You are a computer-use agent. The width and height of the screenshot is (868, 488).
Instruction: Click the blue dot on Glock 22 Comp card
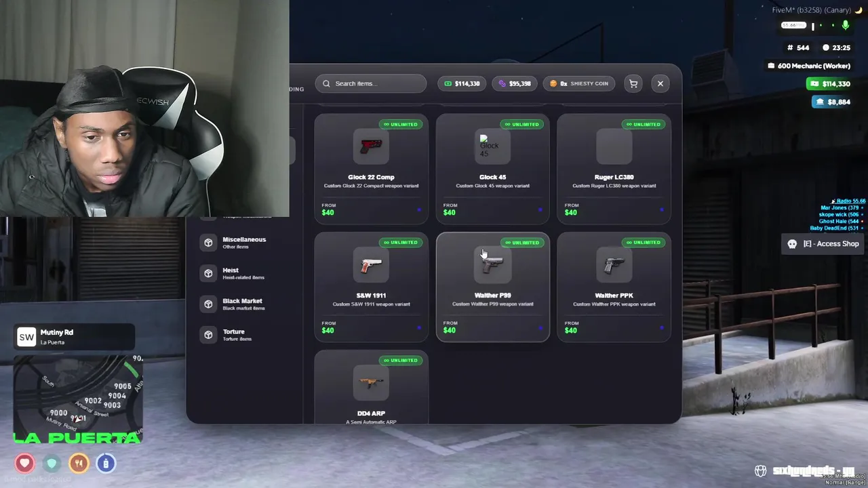point(419,210)
